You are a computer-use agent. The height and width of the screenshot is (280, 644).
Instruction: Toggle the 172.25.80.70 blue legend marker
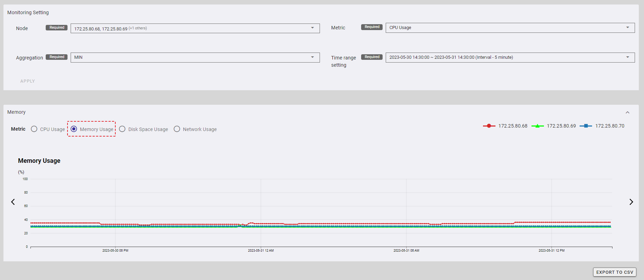coord(586,126)
